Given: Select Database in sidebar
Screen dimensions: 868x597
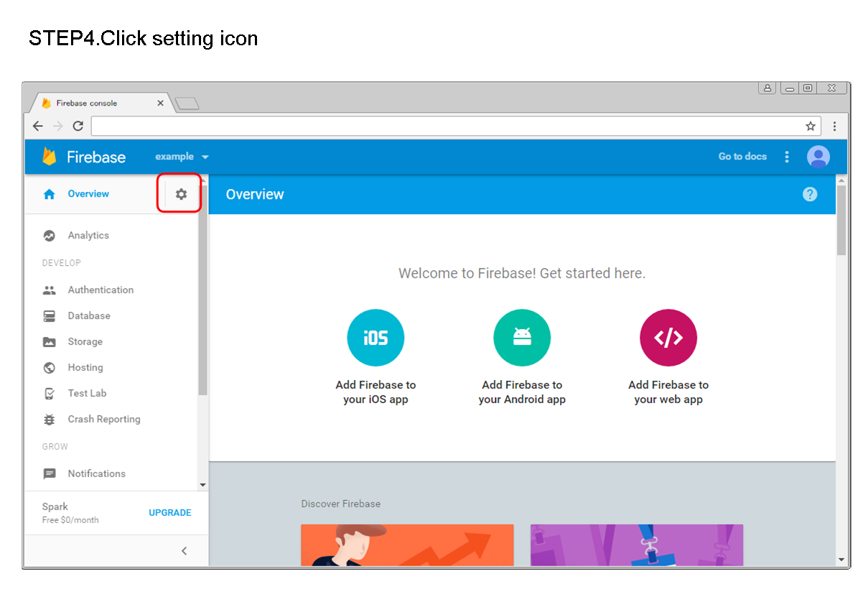Looking at the screenshot, I should tap(89, 316).
